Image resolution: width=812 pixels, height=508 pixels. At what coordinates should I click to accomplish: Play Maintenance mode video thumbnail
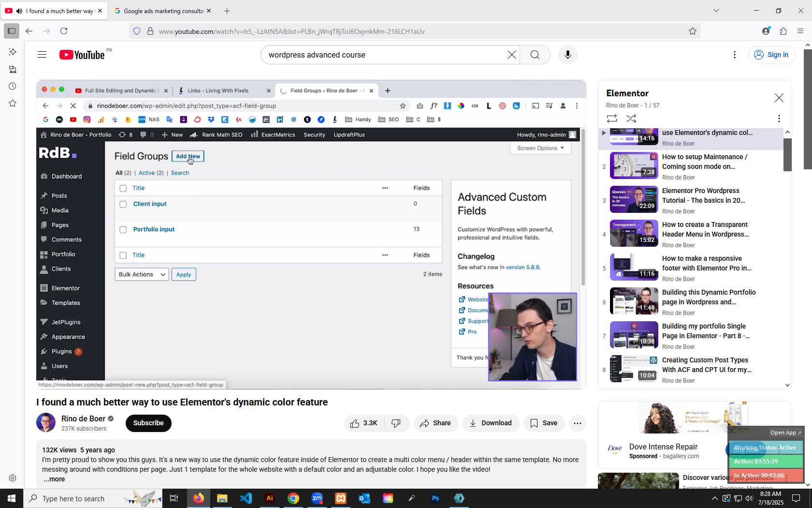[634, 166]
